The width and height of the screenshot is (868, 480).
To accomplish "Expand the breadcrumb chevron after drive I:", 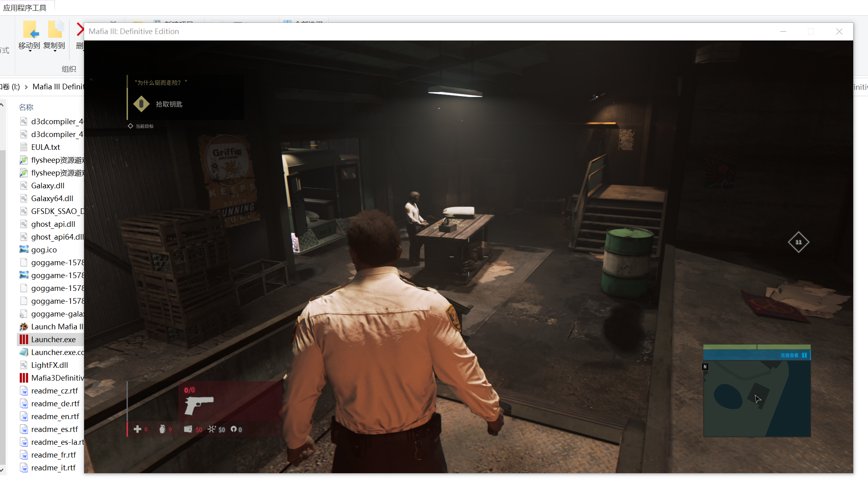I will coord(26,87).
